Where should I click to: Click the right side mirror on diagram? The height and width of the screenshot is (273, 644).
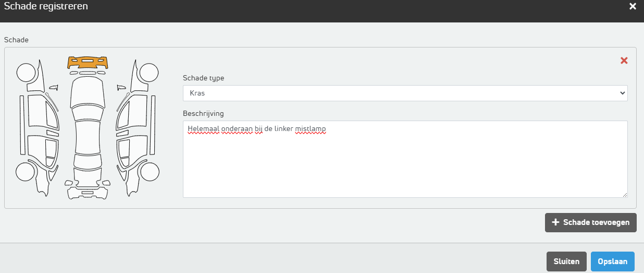(x=121, y=87)
